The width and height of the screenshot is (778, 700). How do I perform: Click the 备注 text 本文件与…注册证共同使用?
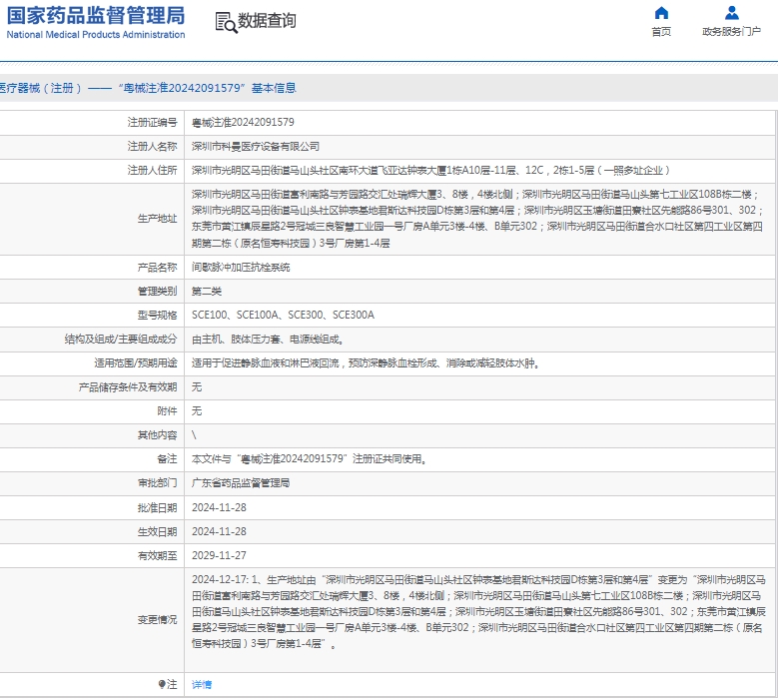tap(310, 459)
